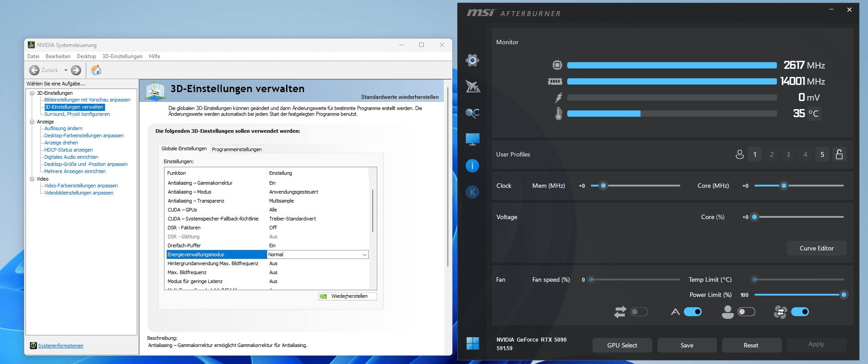Open the Datei menu
Screen dimensions: 868x364
click(33, 56)
